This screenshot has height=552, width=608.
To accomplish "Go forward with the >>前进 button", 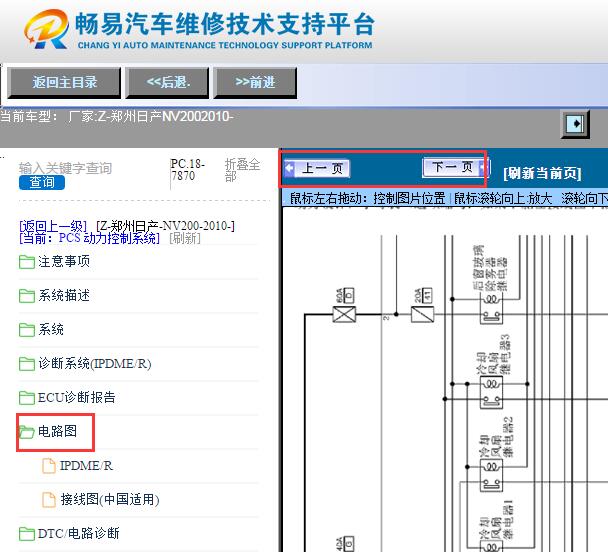I will [255, 82].
